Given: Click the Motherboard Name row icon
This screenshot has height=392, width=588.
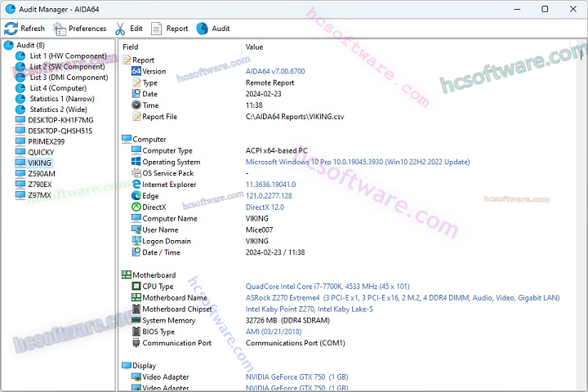Looking at the screenshot, I should tap(136, 297).
